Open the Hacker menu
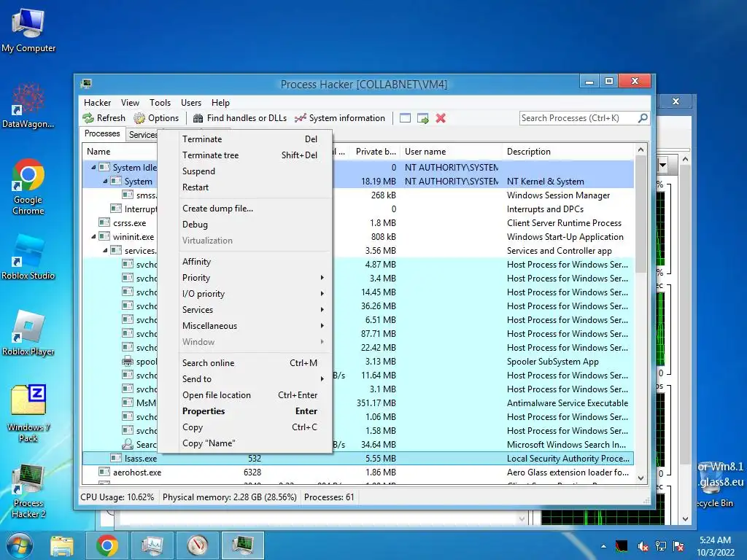 97,103
